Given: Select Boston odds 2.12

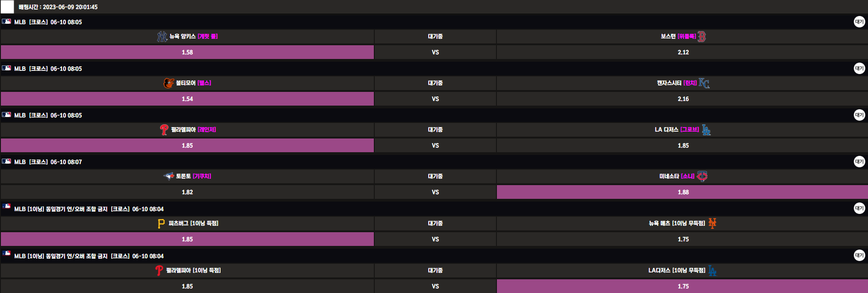Looking at the screenshot, I should 682,52.
